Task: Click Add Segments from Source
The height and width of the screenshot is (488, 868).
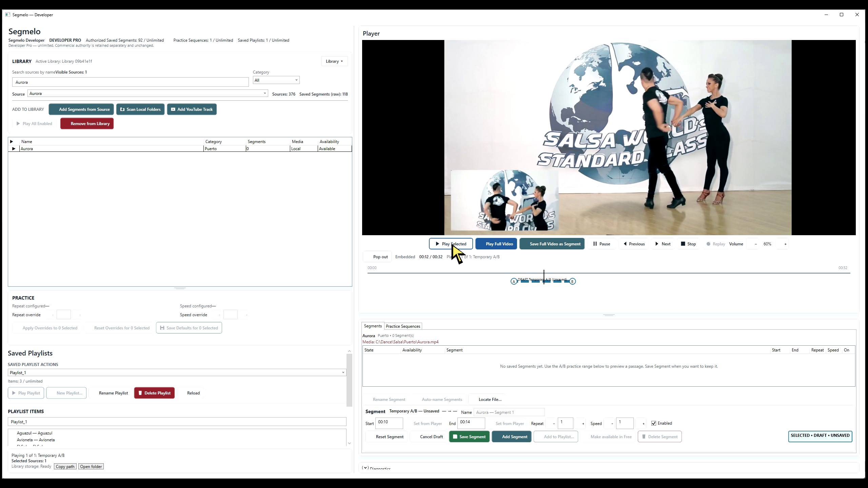Action: coord(81,109)
